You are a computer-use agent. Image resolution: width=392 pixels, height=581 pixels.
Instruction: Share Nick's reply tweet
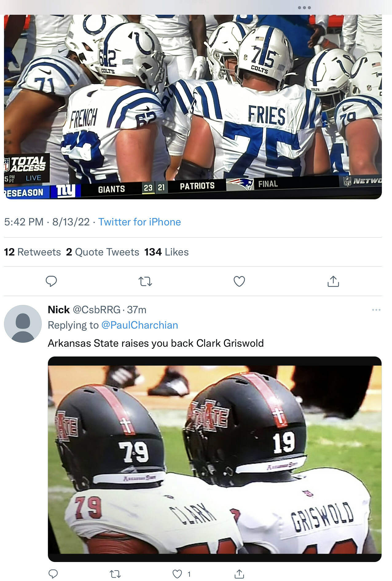coord(239,574)
